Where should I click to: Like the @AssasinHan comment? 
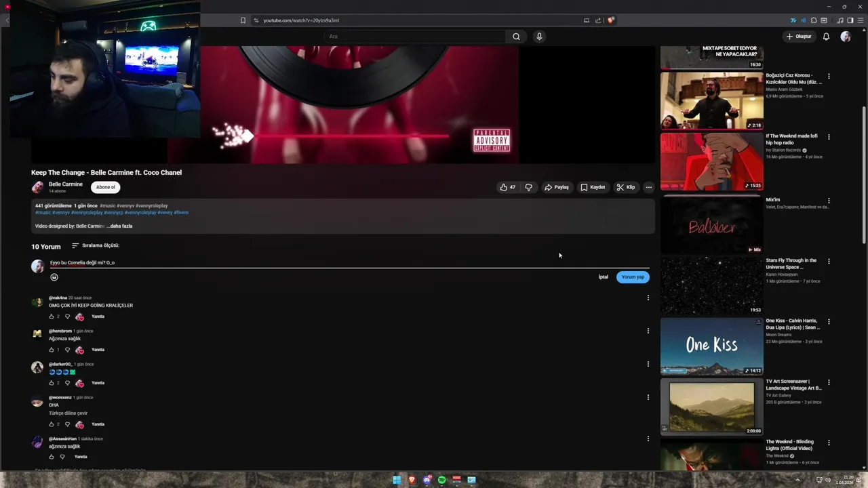click(x=51, y=457)
